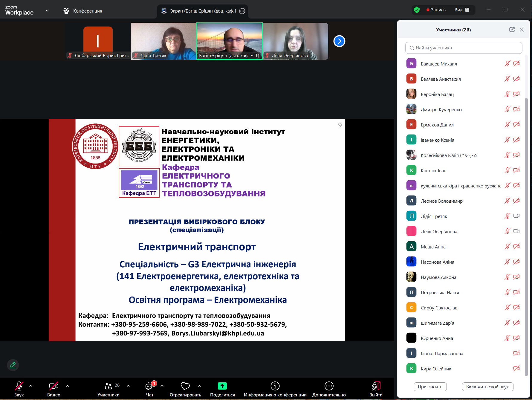Click the green encryption shield icon
The width and height of the screenshot is (532, 400).
(417, 10)
